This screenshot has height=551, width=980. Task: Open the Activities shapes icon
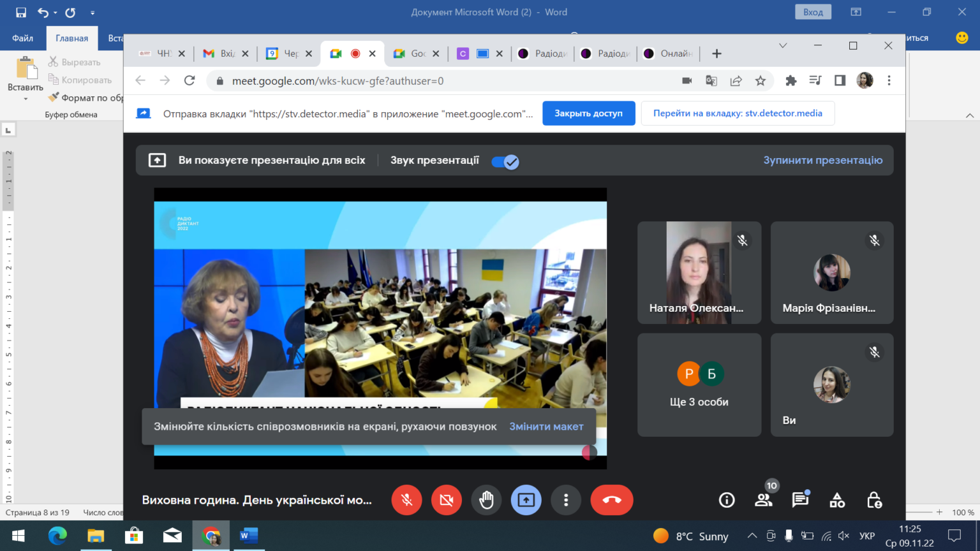click(x=837, y=500)
